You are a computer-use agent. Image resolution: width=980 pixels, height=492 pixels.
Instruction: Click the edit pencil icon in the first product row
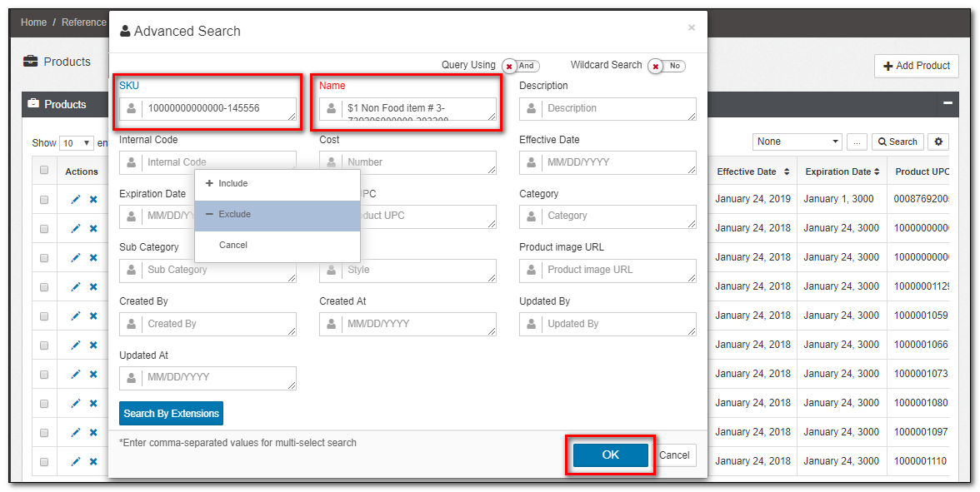tap(76, 199)
